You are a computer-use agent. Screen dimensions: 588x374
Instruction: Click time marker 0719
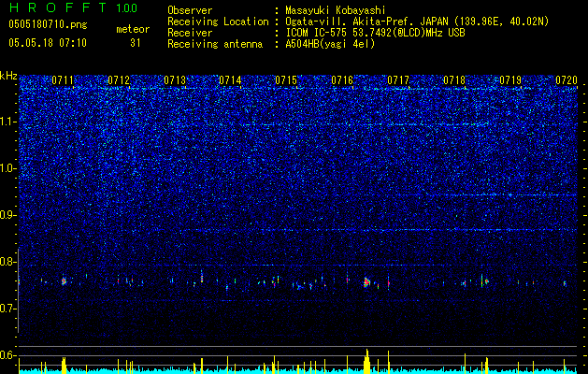click(x=510, y=80)
